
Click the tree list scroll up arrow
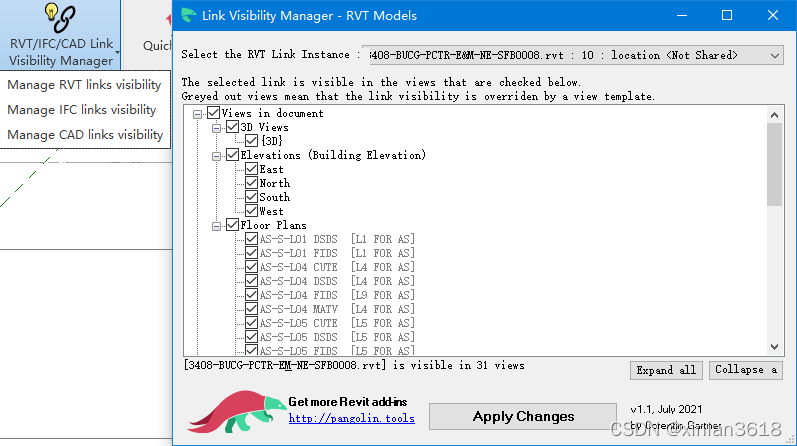(774, 115)
